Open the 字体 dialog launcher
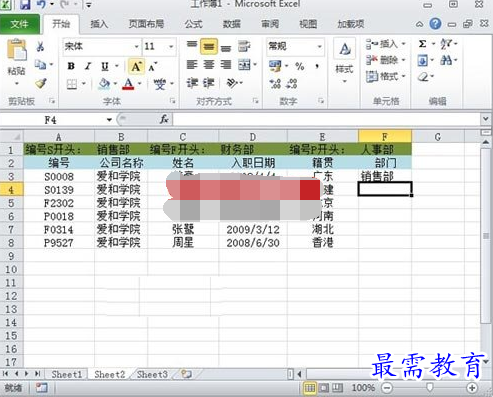Screen dimensions: 493x397 (x=173, y=100)
